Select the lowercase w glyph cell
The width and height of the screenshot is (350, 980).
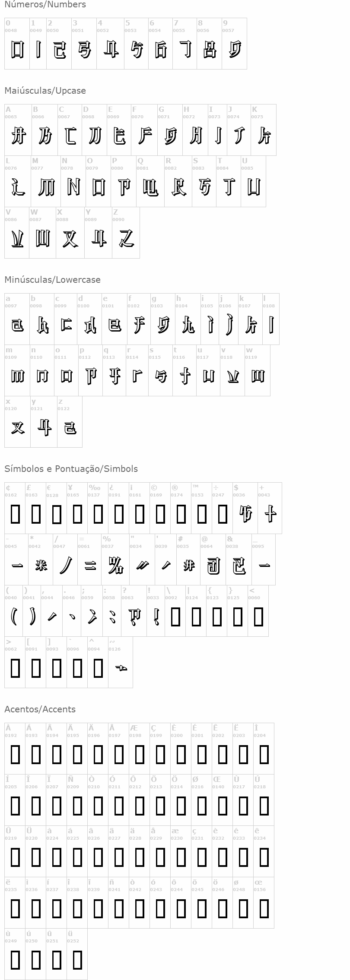(x=258, y=370)
